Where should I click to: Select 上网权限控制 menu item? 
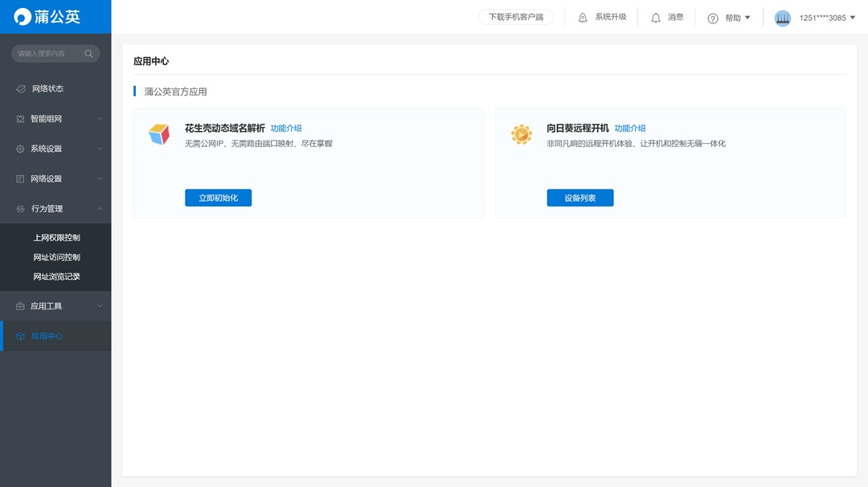coord(56,237)
